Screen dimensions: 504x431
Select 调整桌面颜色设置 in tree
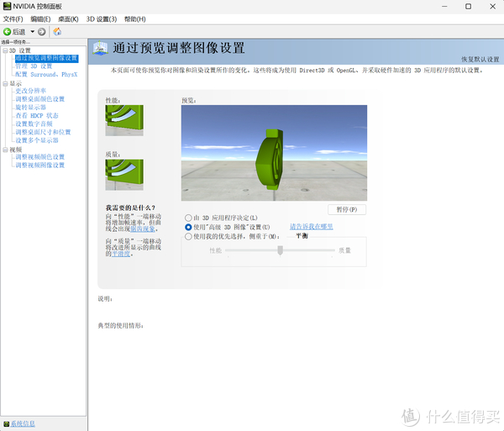pyautogui.click(x=40, y=99)
